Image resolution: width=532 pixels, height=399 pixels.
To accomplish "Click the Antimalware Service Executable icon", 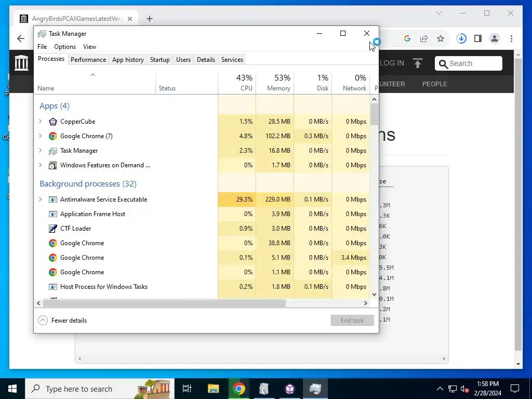I will tap(52, 199).
